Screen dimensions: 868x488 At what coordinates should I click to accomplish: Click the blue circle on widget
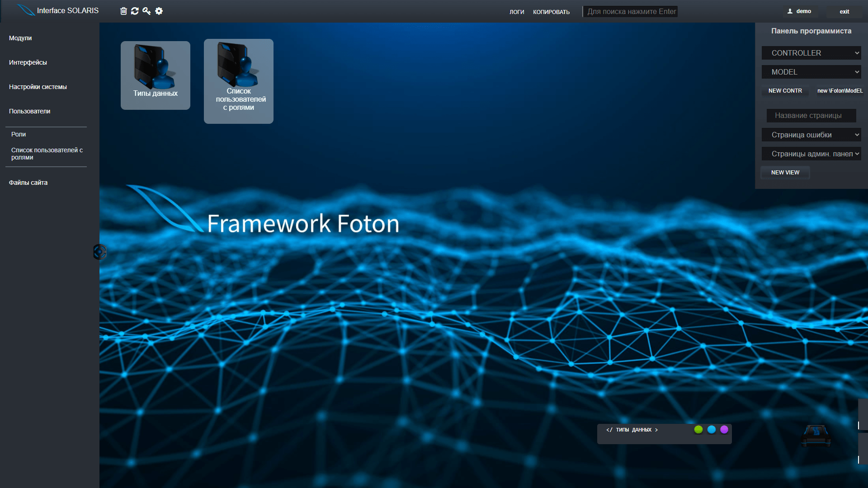pos(712,429)
